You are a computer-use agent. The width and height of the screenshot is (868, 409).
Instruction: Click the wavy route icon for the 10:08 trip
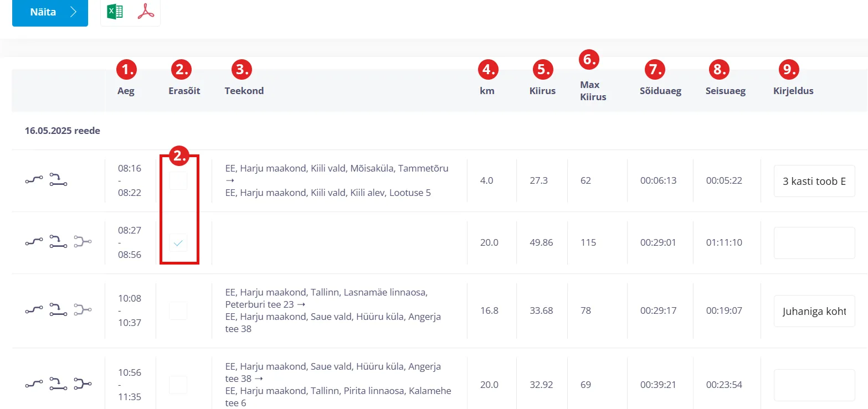[34, 310]
